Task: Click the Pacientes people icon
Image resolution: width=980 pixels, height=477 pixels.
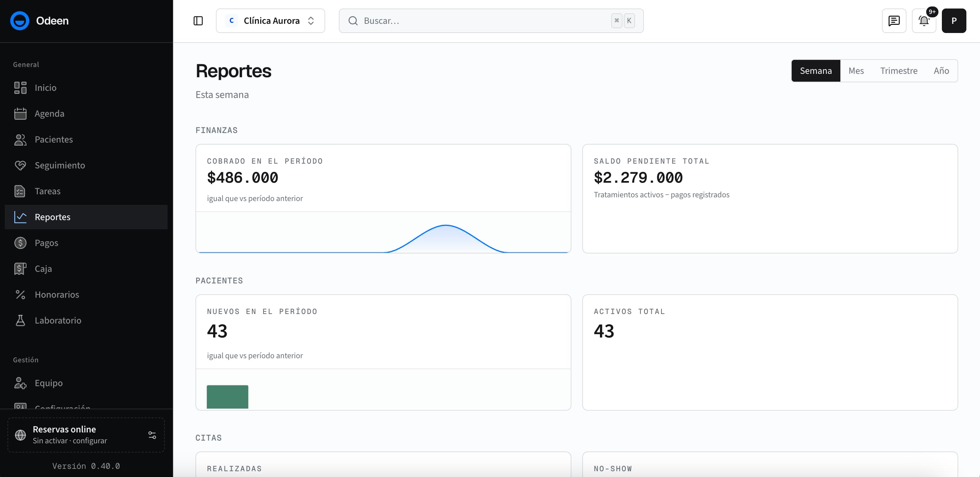Action: point(20,139)
